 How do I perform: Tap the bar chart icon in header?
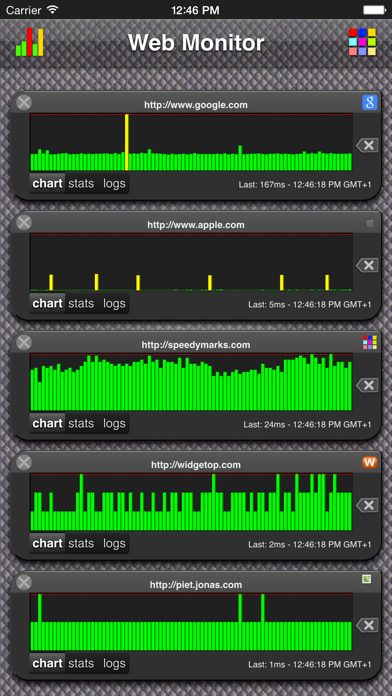pos(30,42)
